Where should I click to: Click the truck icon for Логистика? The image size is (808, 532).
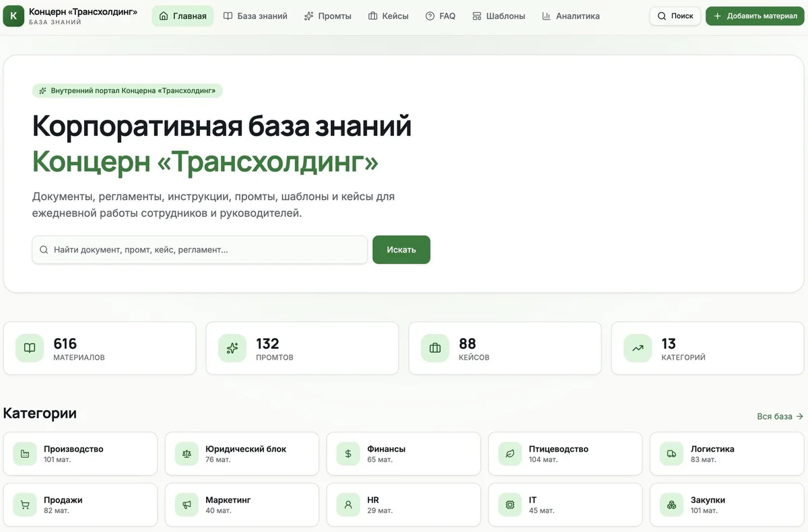click(x=672, y=454)
